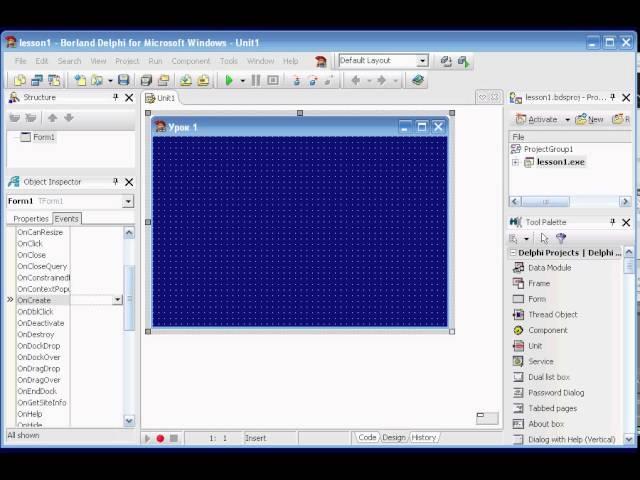Switch to the Code tab
The height and width of the screenshot is (480, 640).
coord(367,438)
